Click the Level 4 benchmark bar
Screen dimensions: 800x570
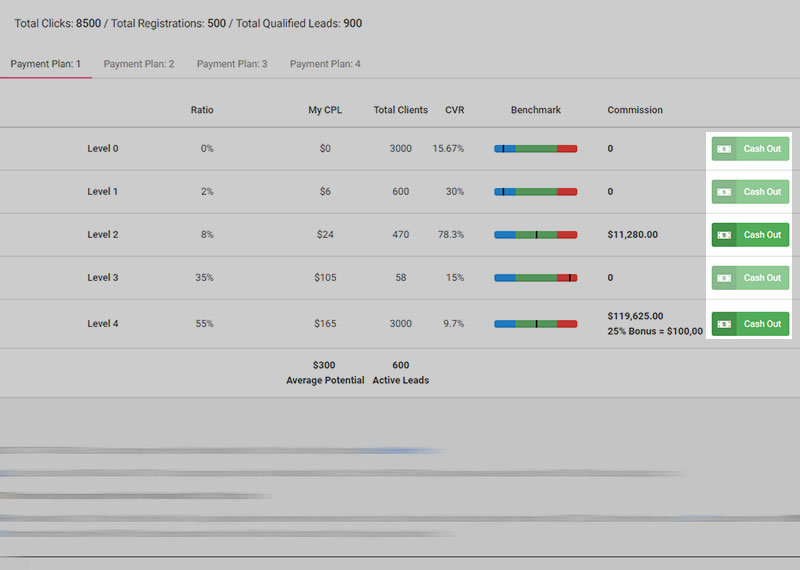[535, 324]
